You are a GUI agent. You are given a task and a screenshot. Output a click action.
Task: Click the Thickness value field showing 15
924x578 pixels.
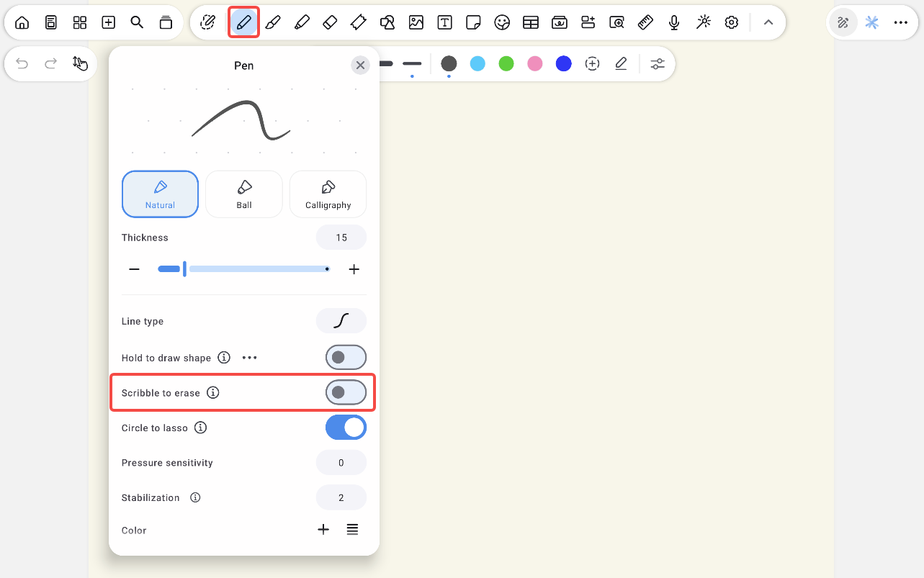(341, 238)
